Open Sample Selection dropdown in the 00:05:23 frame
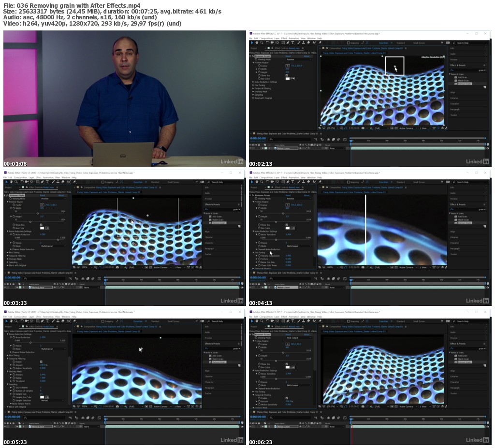 click(x=53, y=400)
